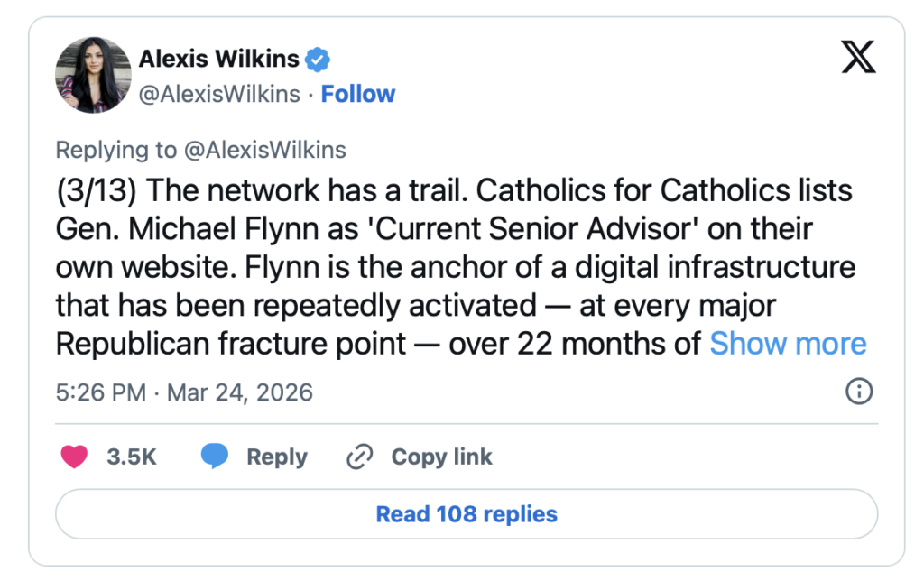Expand the tweet with Show more
Image resolution: width=924 pixels, height=581 pixels.
click(788, 344)
